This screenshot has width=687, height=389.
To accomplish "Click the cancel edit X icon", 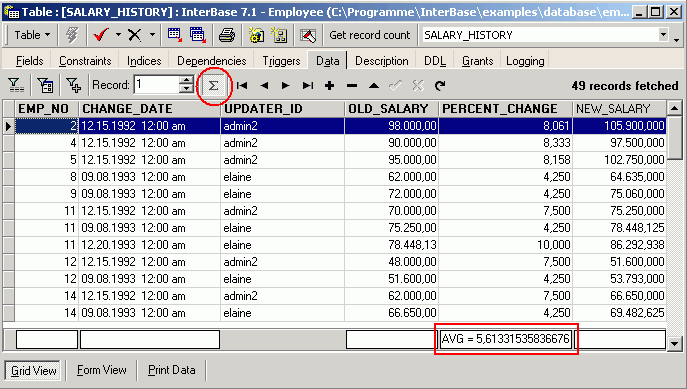I will (x=418, y=85).
